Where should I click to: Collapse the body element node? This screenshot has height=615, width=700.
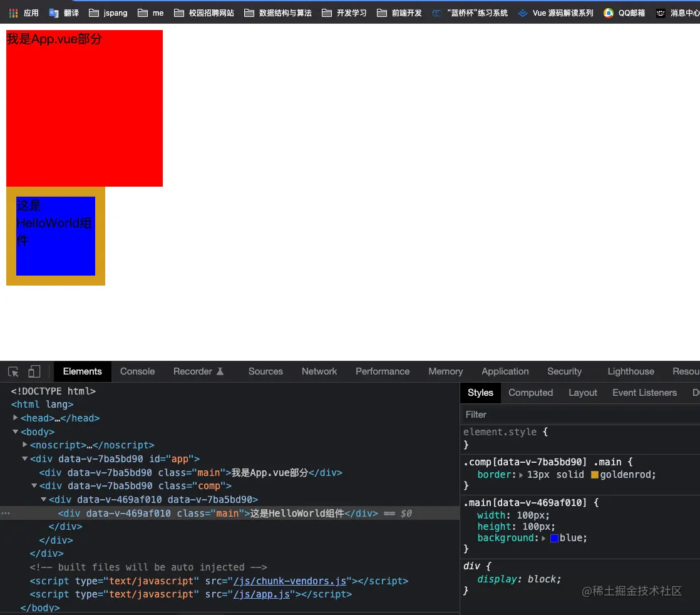click(x=15, y=432)
